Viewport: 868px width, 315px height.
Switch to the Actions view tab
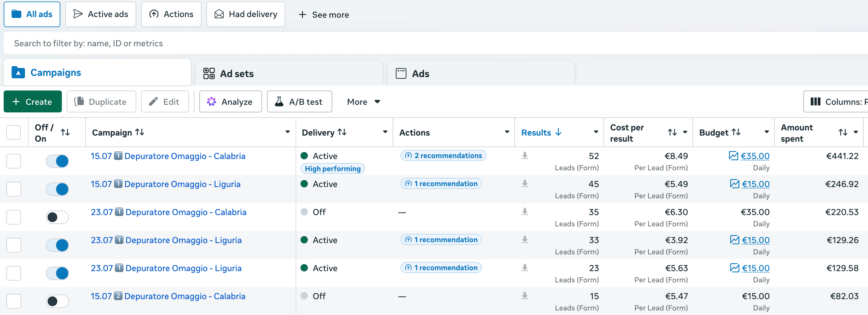pyautogui.click(x=171, y=14)
